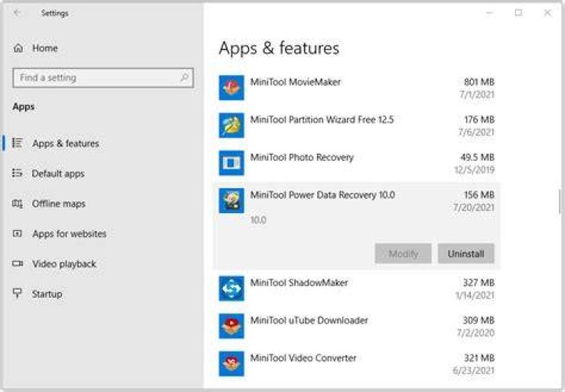
Task: Click the Settings window title text
Action: 55,13
